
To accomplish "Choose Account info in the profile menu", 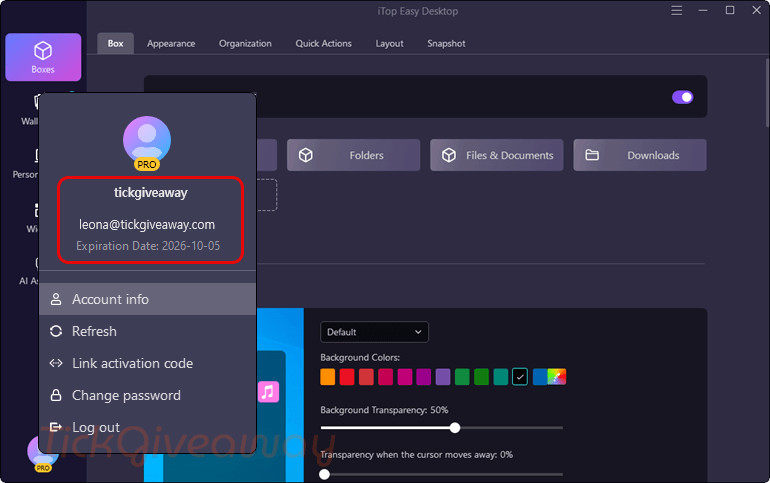I will (147, 299).
